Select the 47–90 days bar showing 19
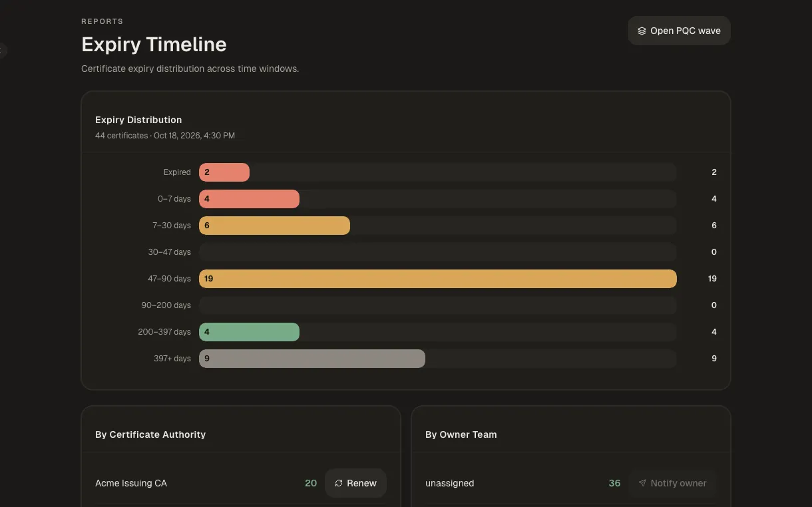This screenshot has height=507, width=812. 438,279
